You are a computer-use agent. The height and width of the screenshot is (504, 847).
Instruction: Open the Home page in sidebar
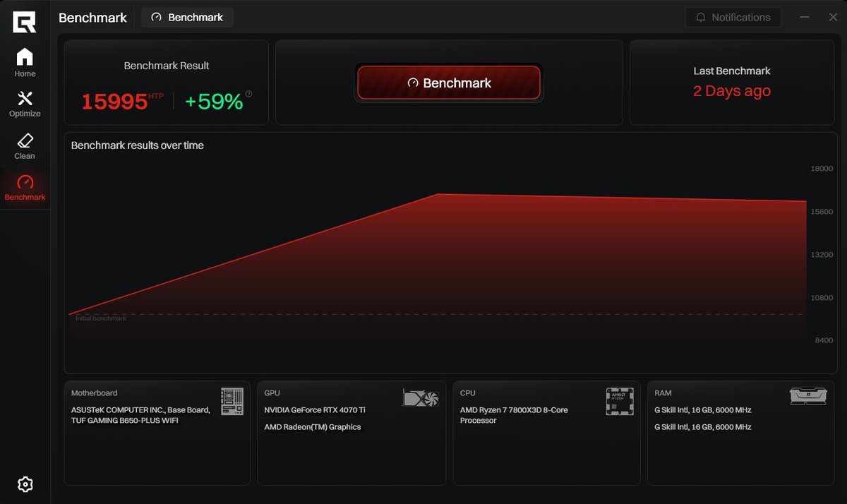[25, 63]
